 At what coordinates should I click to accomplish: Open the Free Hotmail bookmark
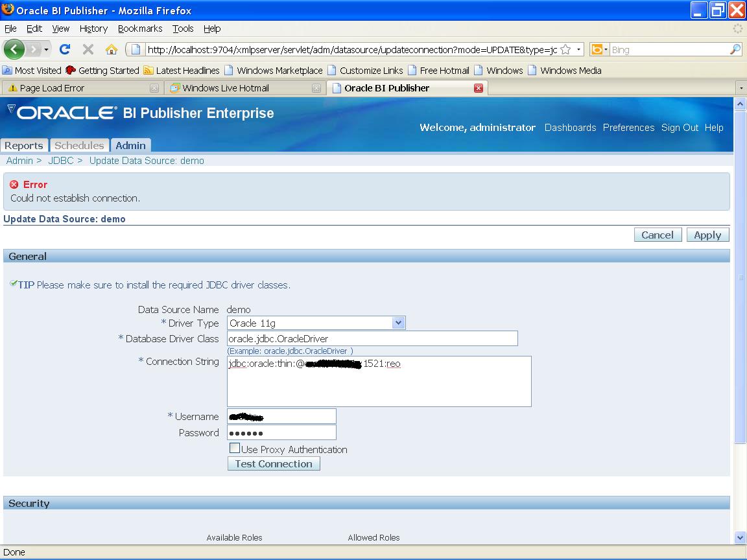point(438,71)
